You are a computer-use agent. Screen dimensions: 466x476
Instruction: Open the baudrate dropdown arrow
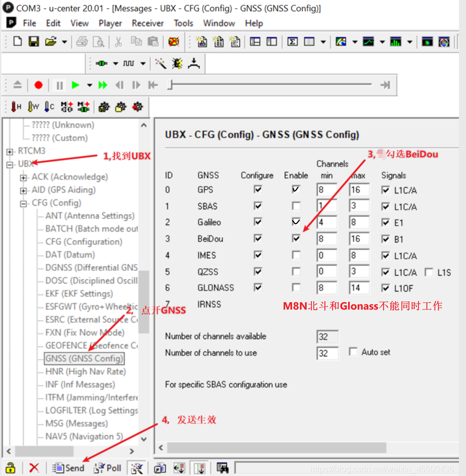pos(143,64)
